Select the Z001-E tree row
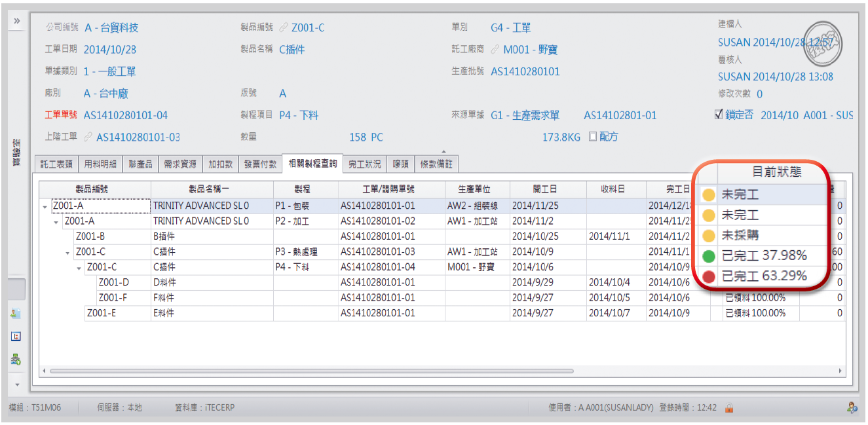The image size is (868, 425). point(101,313)
